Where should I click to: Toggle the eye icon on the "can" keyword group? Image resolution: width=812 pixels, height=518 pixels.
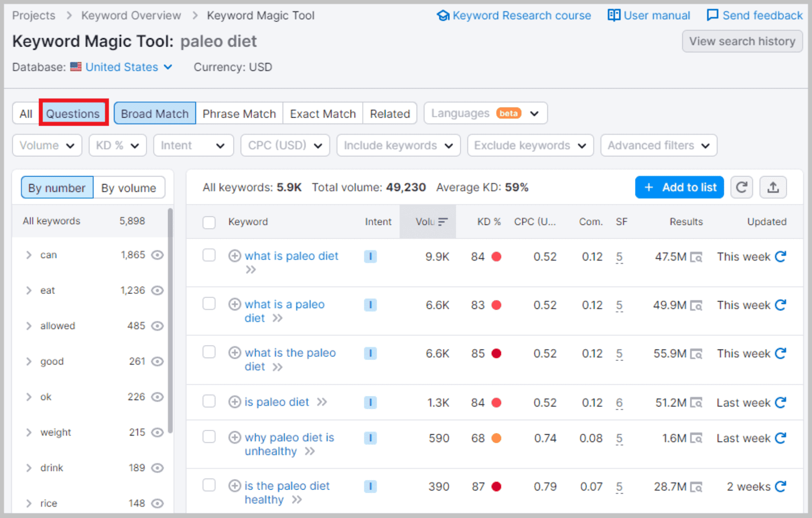[x=158, y=255]
